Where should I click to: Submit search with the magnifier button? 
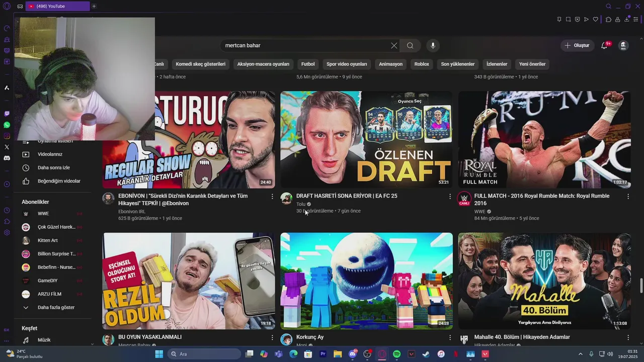tap(410, 45)
